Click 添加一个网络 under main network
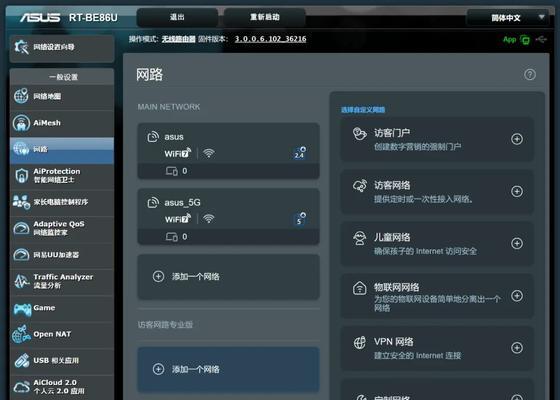This screenshot has height=400, width=560. 228,277
